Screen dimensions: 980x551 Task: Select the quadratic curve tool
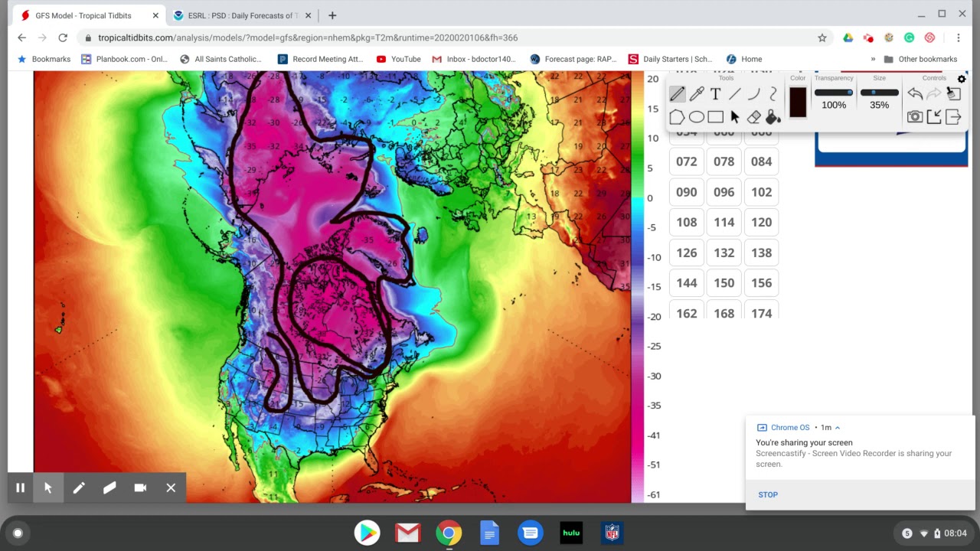[x=753, y=94]
